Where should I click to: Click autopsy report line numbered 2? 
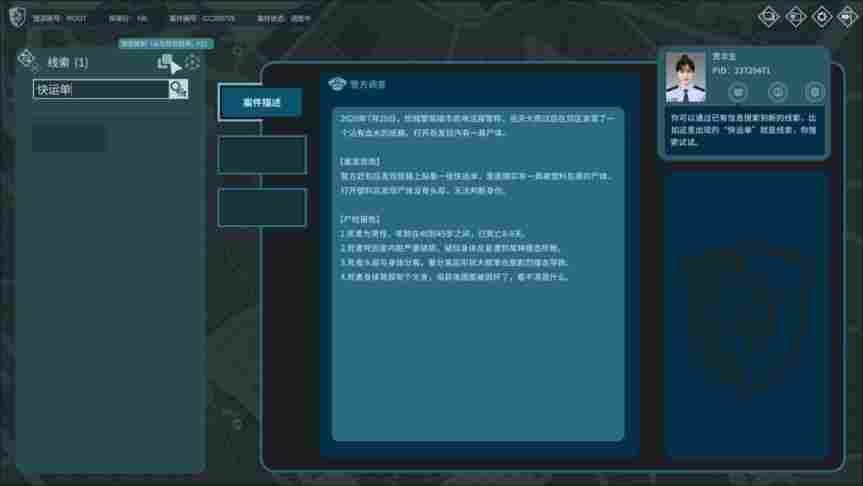(450, 248)
